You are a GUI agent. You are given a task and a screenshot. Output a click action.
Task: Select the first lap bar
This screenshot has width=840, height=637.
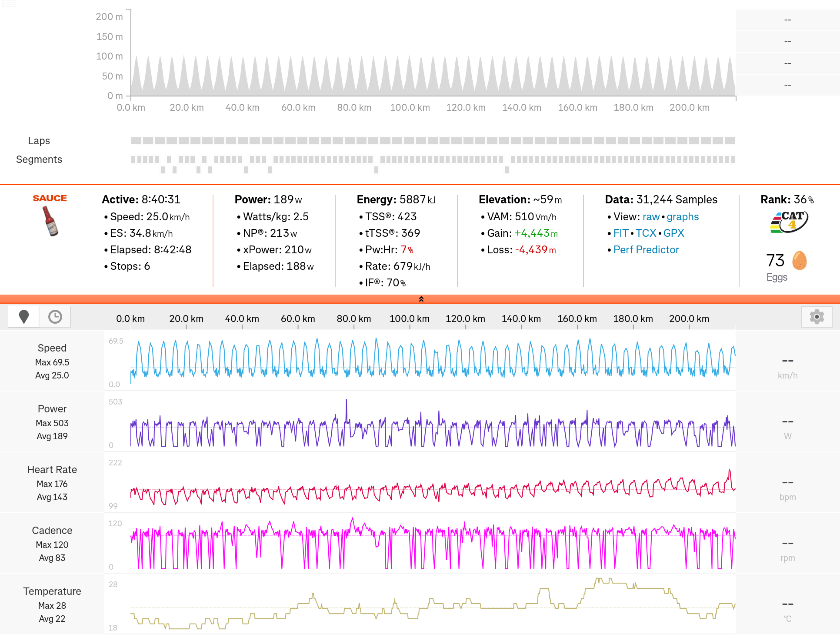pos(136,141)
